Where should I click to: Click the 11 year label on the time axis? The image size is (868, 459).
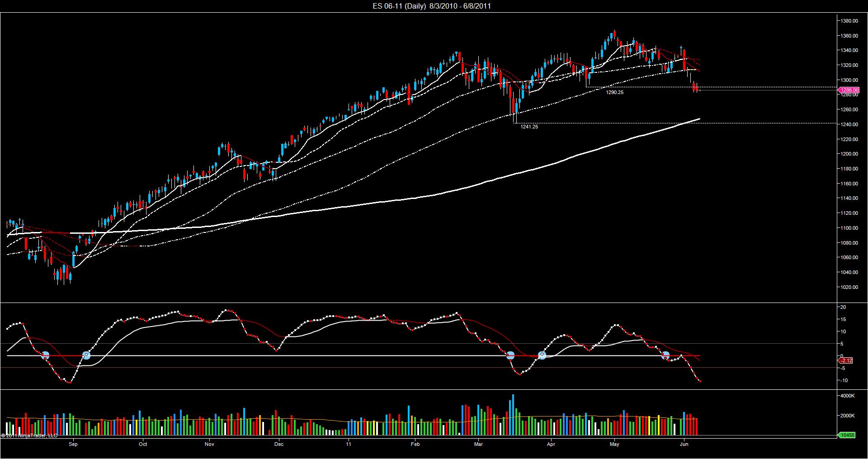pos(349,444)
